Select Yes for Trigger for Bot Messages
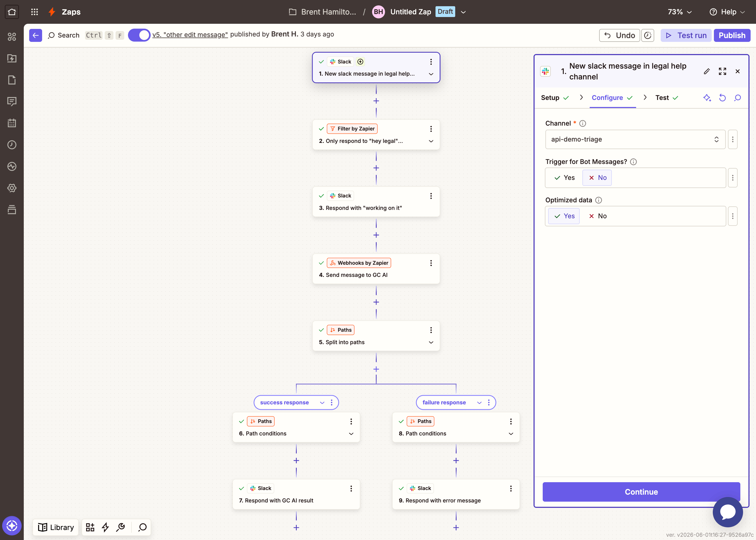 (564, 177)
